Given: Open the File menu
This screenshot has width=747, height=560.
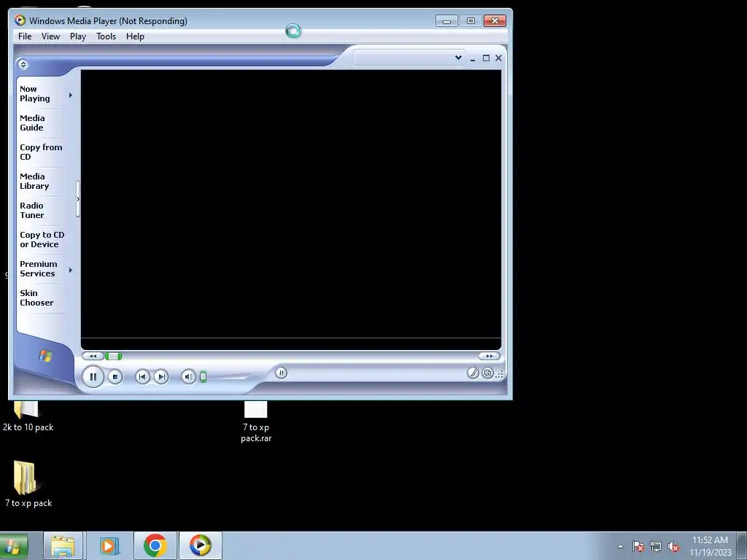Looking at the screenshot, I should [x=25, y=36].
